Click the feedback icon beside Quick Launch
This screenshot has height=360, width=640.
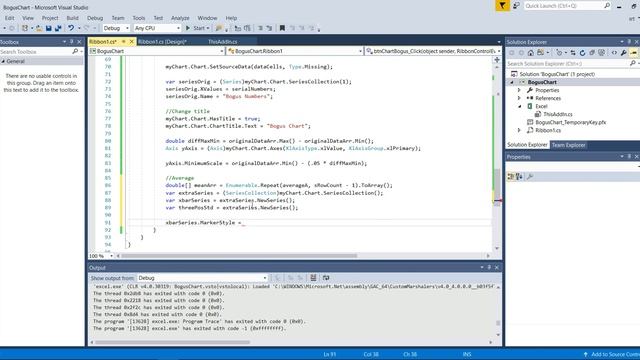(x=516, y=6)
